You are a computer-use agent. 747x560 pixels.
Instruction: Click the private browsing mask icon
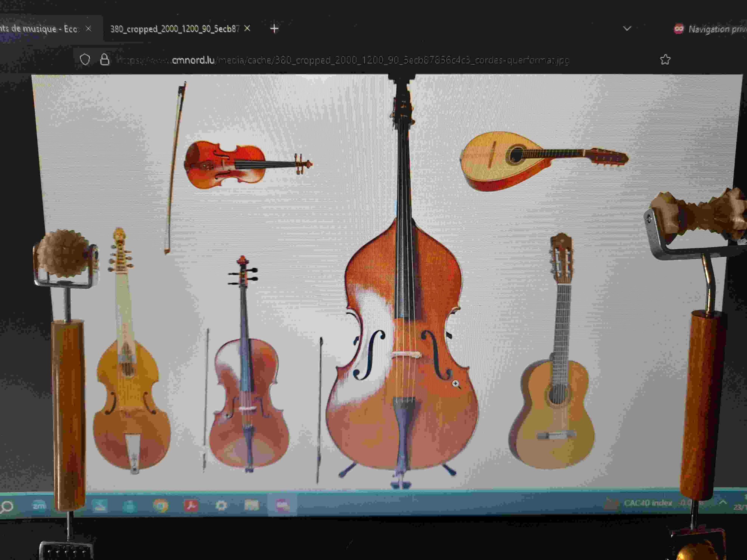click(x=678, y=29)
